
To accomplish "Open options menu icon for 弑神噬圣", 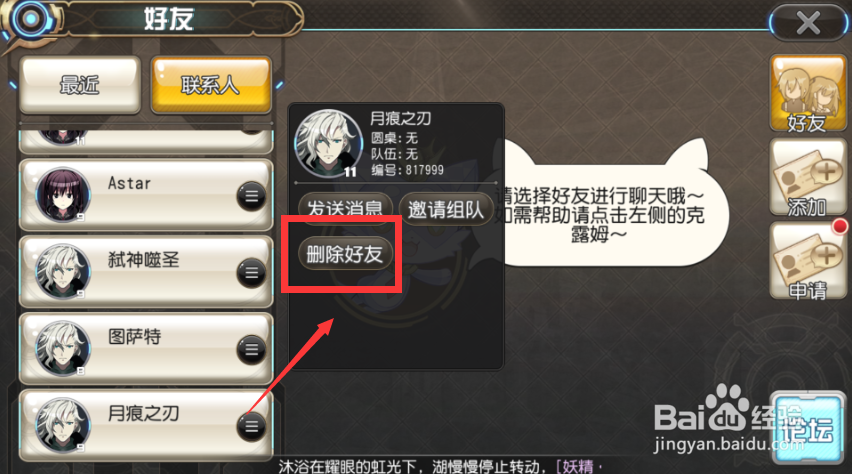I will [x=251, y=272].
